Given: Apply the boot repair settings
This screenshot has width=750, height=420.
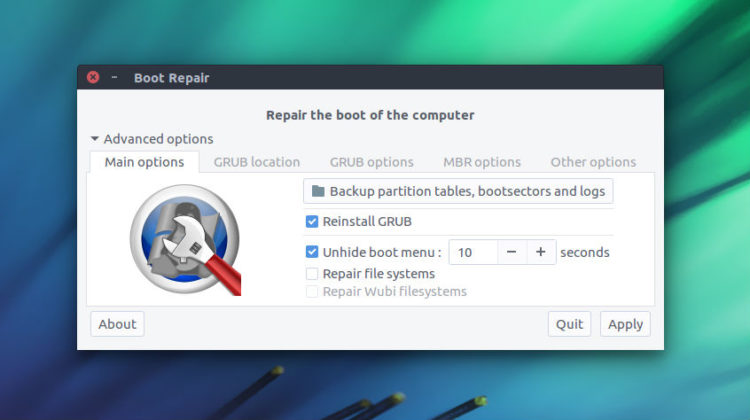Looking at the screenshot, I should [625, 324].
